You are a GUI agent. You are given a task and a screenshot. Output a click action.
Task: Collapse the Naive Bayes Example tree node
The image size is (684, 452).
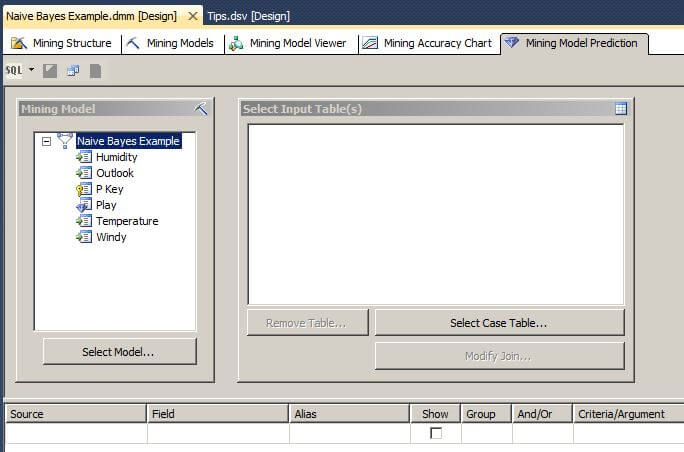coord(47,141)
